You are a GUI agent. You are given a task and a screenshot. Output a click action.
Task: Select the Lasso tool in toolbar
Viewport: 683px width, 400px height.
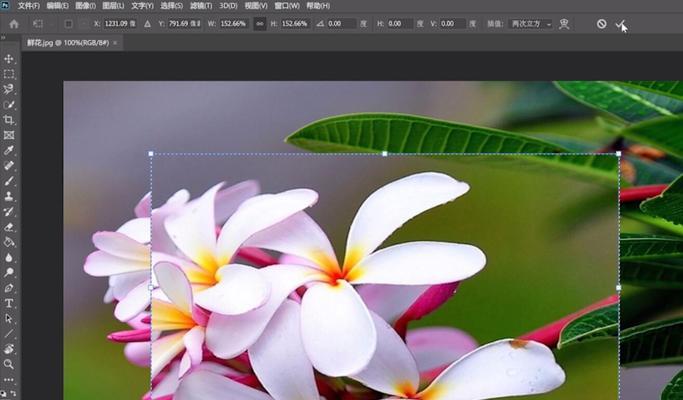click(9, 89)
